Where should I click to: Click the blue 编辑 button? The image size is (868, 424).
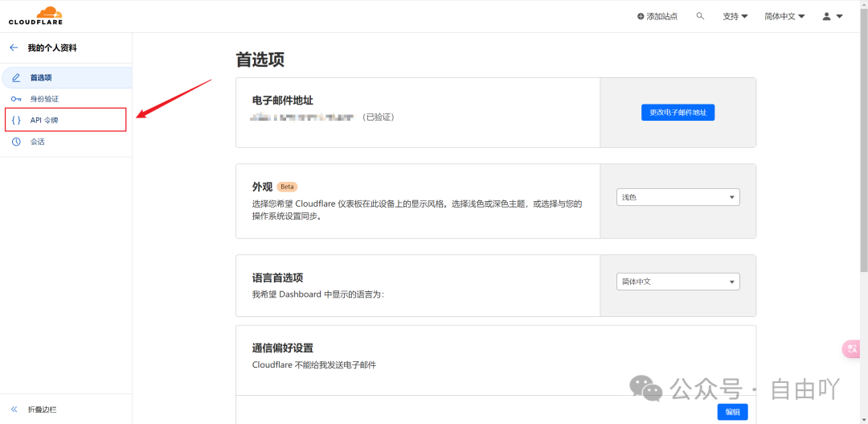(x=732, y=412)
